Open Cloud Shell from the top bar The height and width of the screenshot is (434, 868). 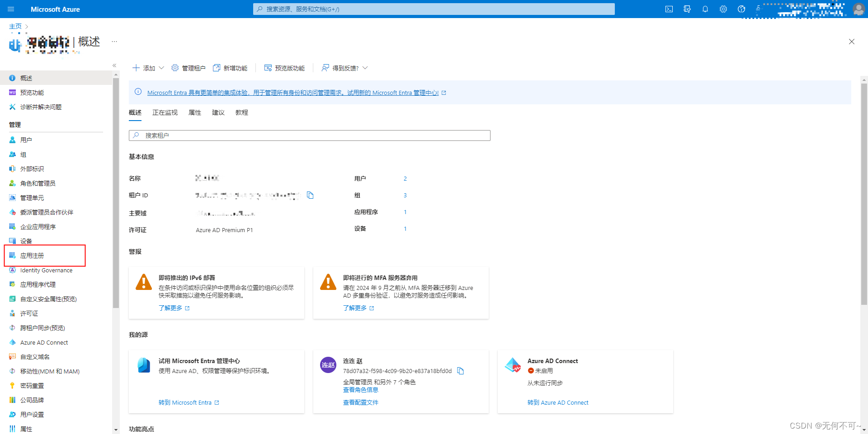tap(669, 9)
